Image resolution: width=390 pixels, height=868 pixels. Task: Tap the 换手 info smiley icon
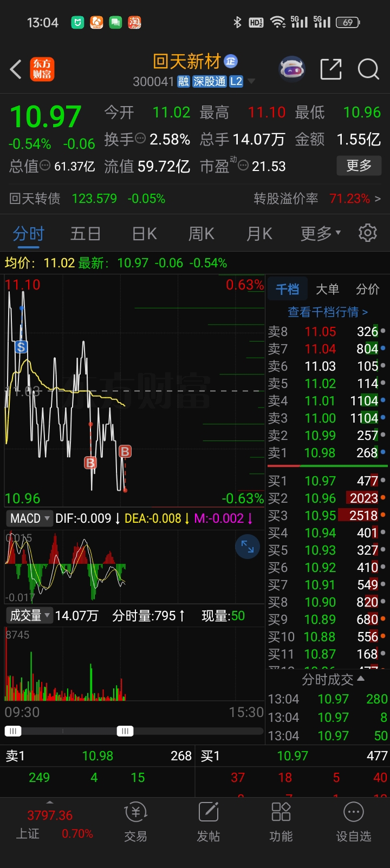point(140,139)
